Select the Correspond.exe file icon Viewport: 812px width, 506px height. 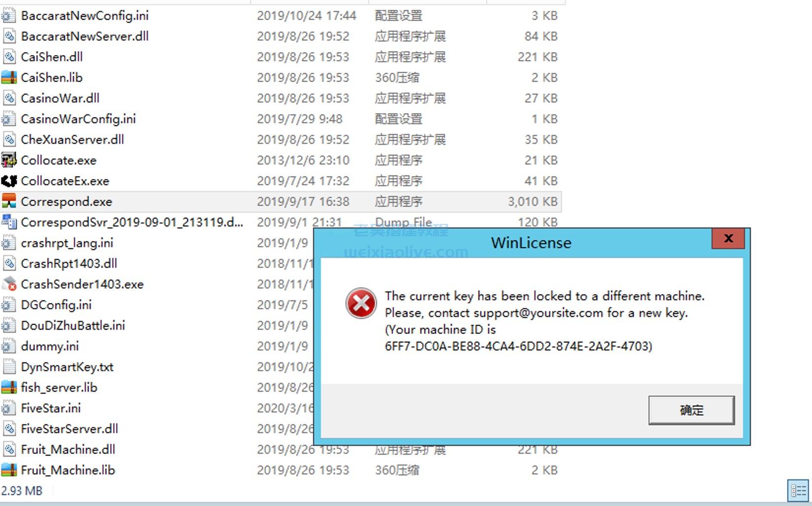9,201
